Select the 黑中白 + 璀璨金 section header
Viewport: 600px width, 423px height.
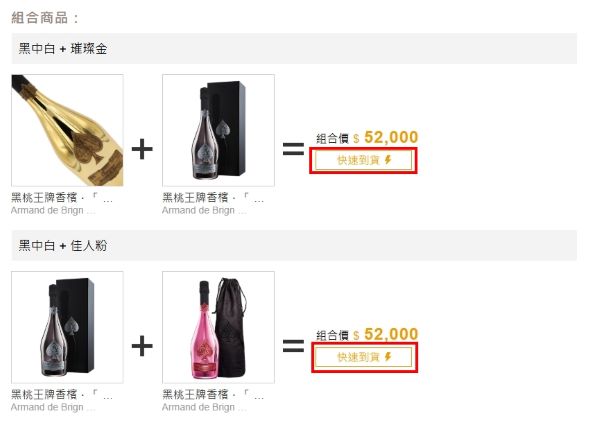pos(294,49)
